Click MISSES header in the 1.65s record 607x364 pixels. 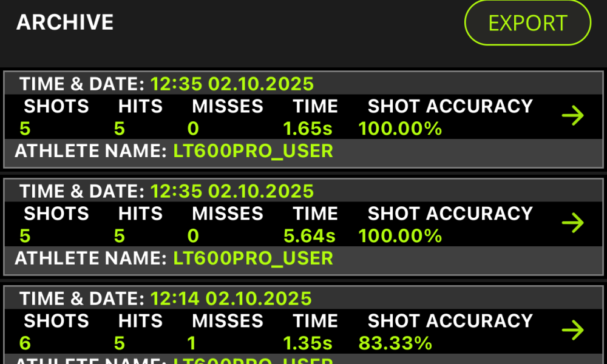228,106
